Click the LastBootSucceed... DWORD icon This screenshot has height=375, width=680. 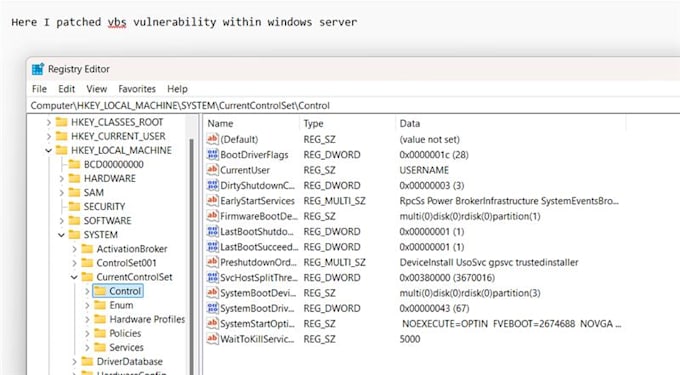coord(212,247)
